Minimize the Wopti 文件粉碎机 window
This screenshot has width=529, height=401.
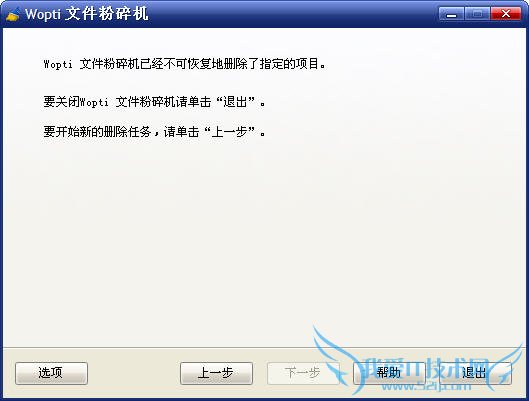[451, 14]
